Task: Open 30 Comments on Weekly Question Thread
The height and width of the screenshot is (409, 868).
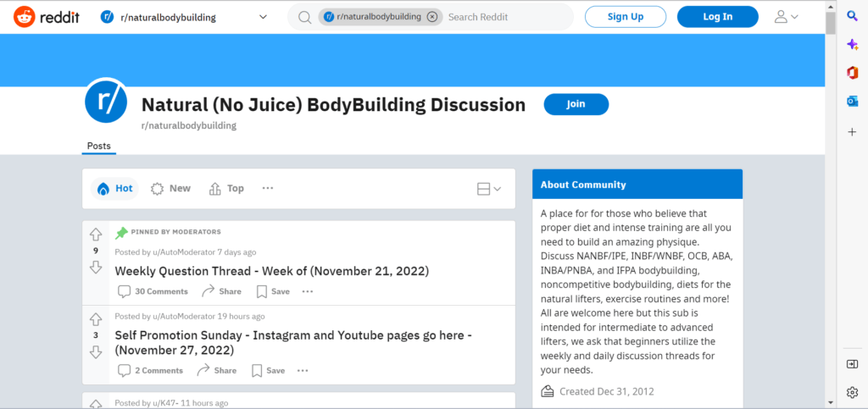Action: click(x=153, y=291)
